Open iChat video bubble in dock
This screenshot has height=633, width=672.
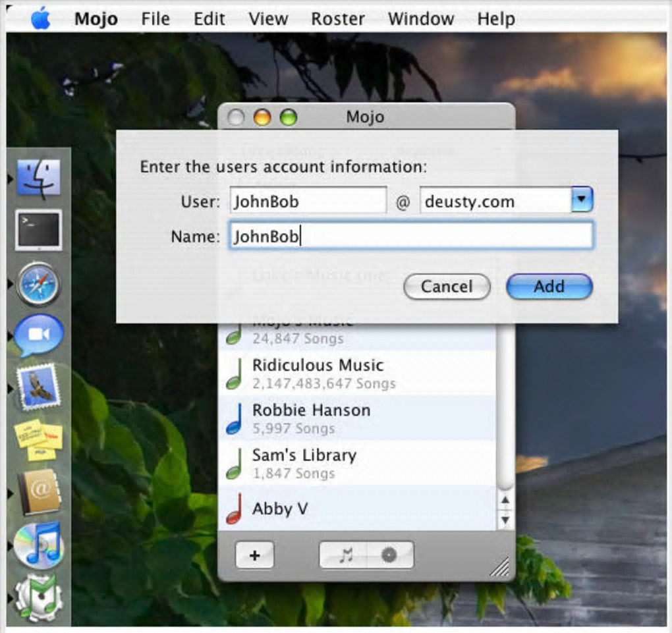click(39, 335)
